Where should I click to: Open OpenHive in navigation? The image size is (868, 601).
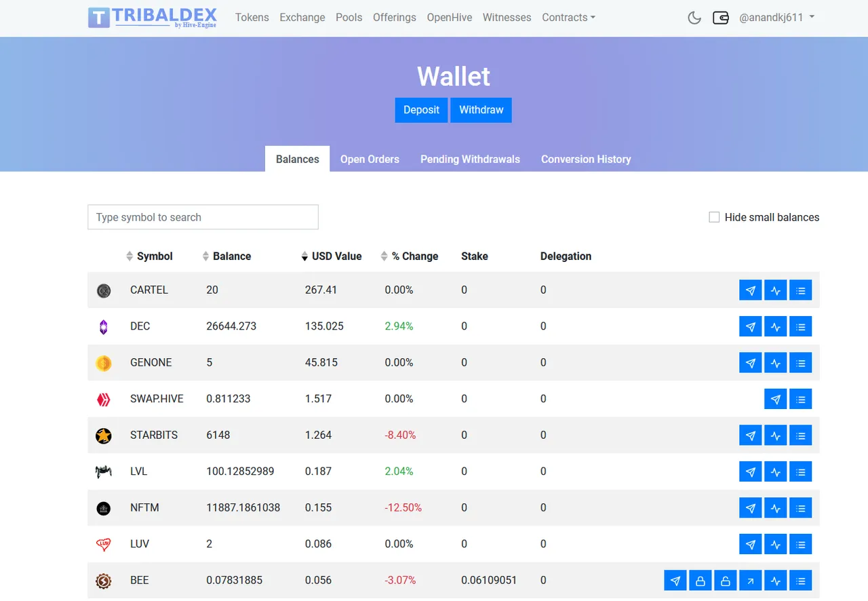(x=450, y=18)
